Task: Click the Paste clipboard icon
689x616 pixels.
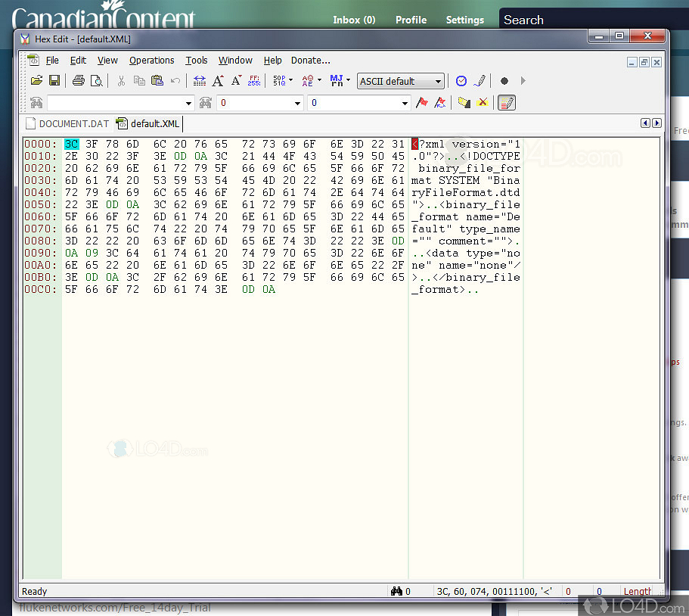Action: pyautogui.click(x=157, y=81)
